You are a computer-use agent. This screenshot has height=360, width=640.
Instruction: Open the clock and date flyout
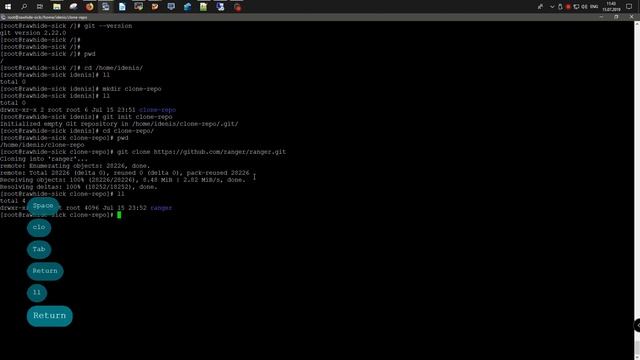[x=611, y=7]
